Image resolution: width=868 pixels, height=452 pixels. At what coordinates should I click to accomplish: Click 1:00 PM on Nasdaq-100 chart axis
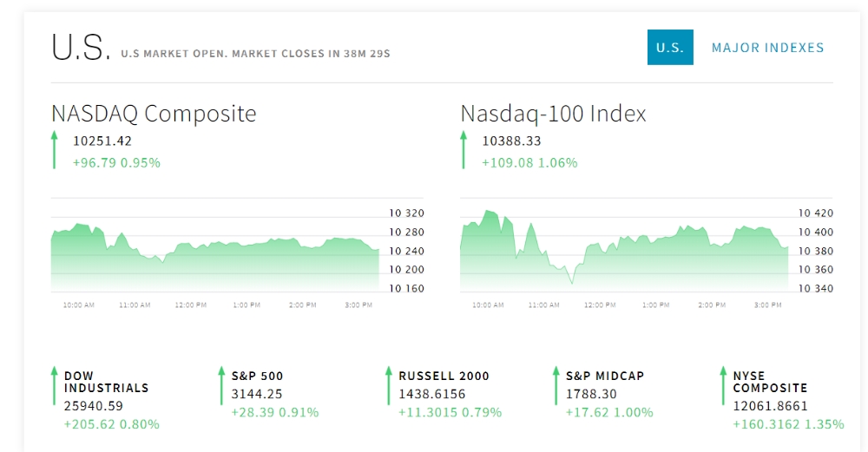[655, 305]
